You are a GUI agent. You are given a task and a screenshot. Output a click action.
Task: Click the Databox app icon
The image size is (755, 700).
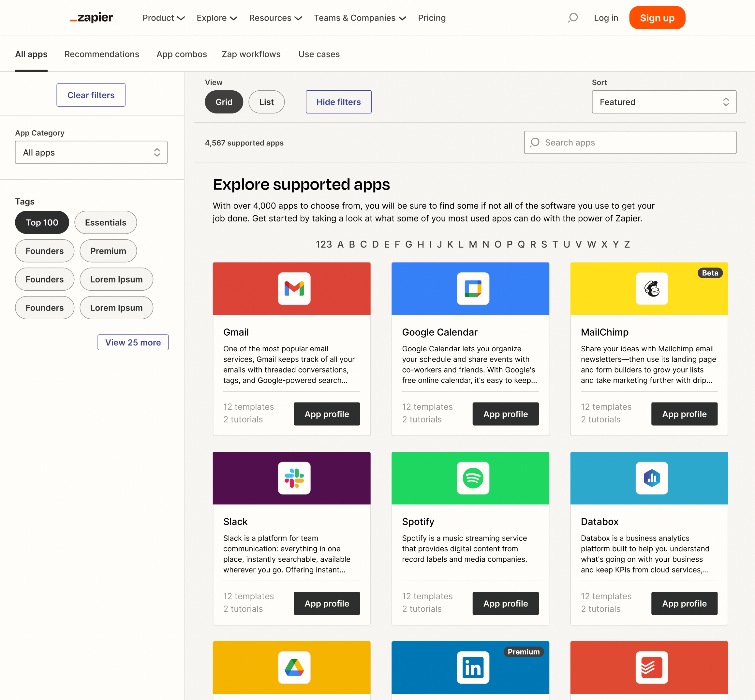(x=652, y=478)
